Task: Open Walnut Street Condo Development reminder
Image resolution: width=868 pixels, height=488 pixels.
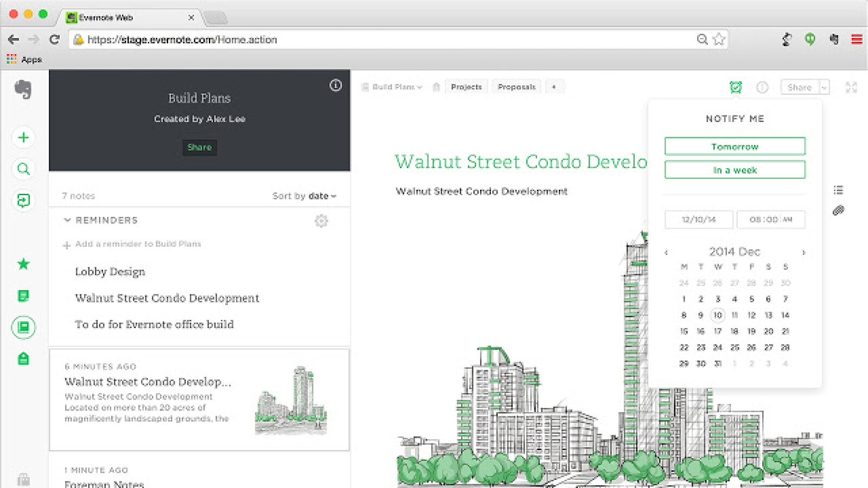Action: (x=167, y=298)
